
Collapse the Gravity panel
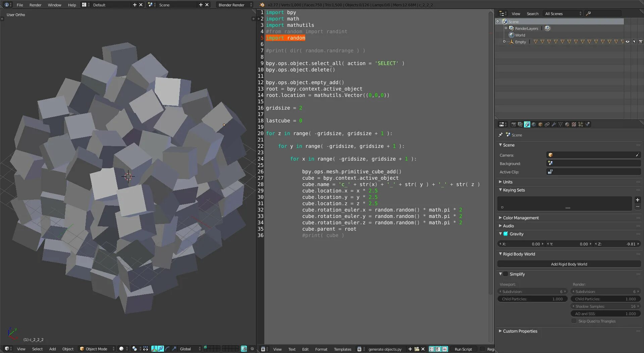[501, 234]
